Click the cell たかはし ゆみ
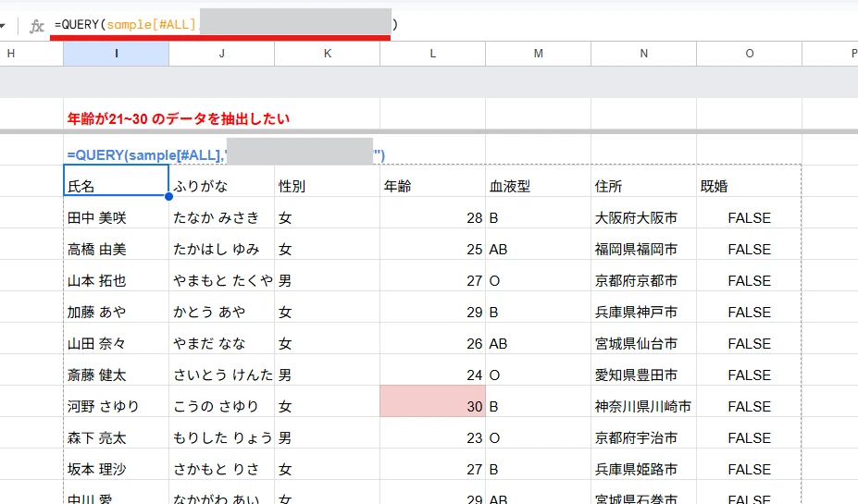This screenshot has width=858, height=504. pos(221,244)
